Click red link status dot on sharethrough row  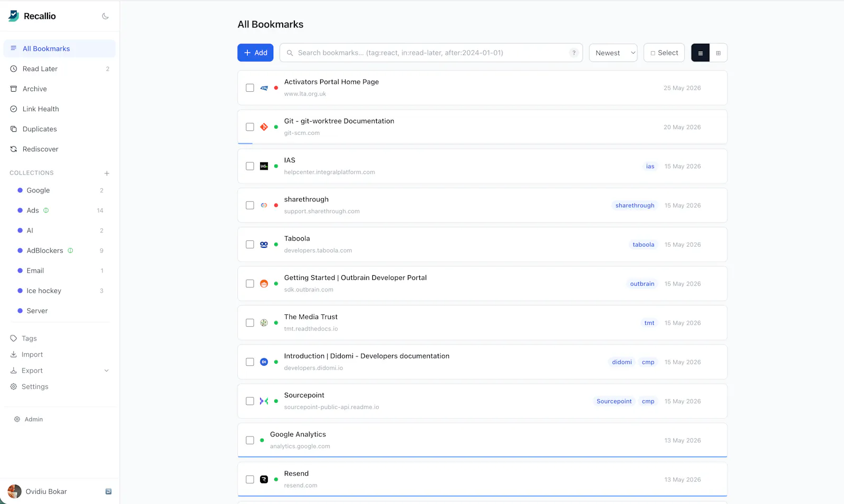(276, 206)
